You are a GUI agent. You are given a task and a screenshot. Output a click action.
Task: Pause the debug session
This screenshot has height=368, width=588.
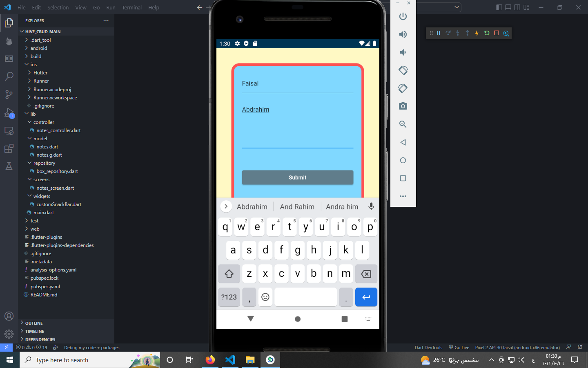coord(439,33)
